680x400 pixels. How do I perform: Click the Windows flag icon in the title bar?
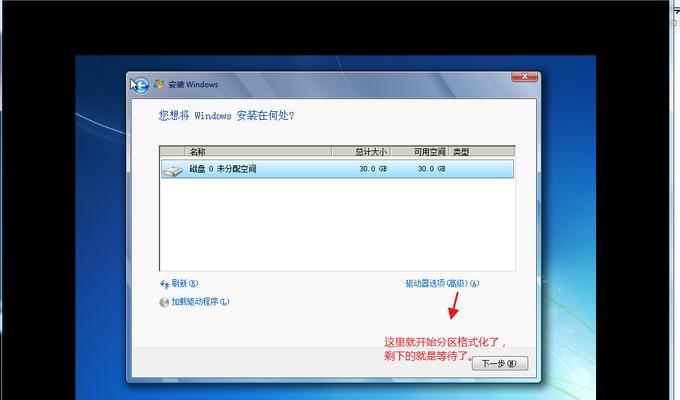(x=159, y=84)
